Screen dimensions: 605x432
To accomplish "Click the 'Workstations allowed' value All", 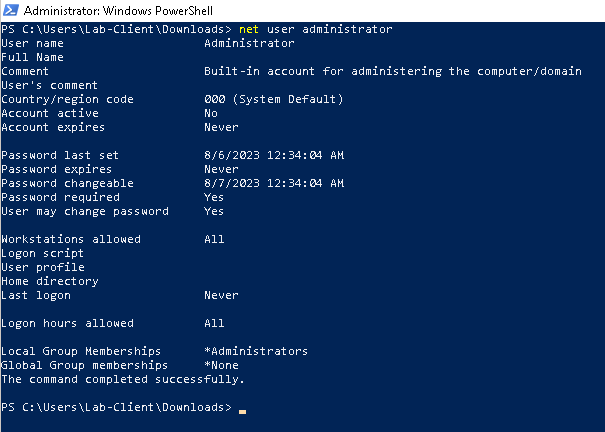I will tap(214, 239).
